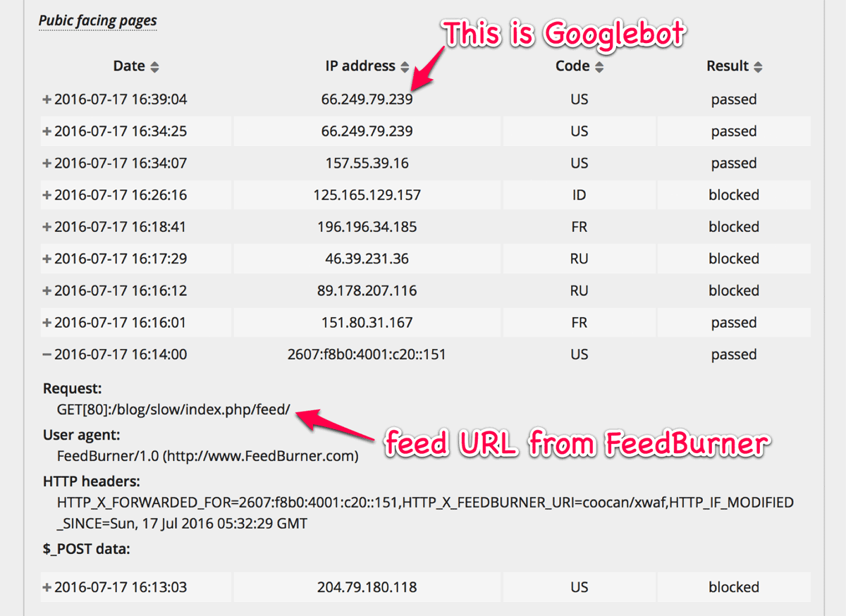Click the FeedBurner/1.0 user agent string

[x=208, y=456]
